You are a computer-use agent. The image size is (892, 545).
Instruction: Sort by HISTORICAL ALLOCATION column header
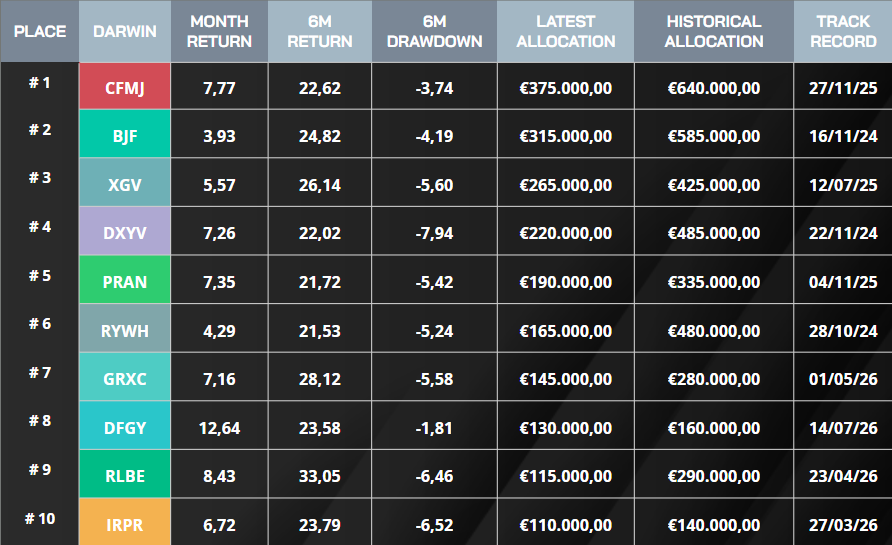coord(713,31)
